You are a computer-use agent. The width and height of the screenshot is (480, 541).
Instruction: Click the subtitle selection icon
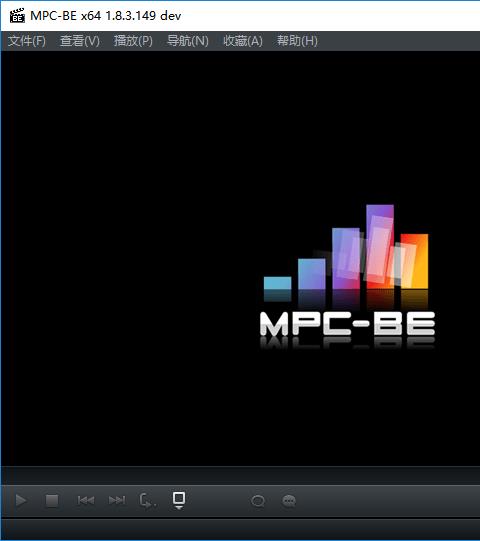(x=289, y=501)
